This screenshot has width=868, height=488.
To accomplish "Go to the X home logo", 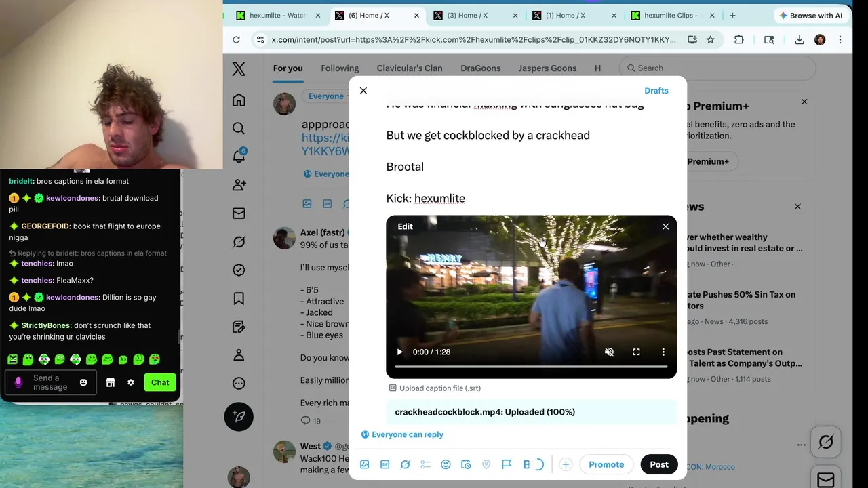I will pyautogui.click(x=239, y=68).
